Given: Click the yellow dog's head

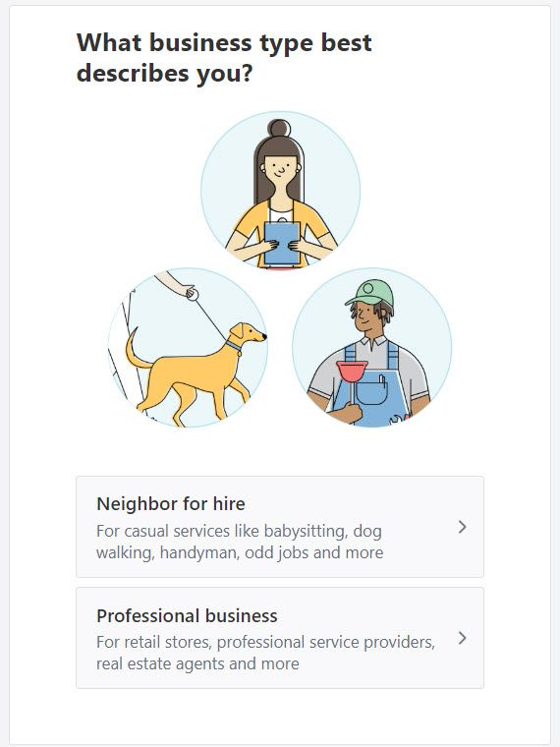Looking at the screenshot, I should point(248,332).
